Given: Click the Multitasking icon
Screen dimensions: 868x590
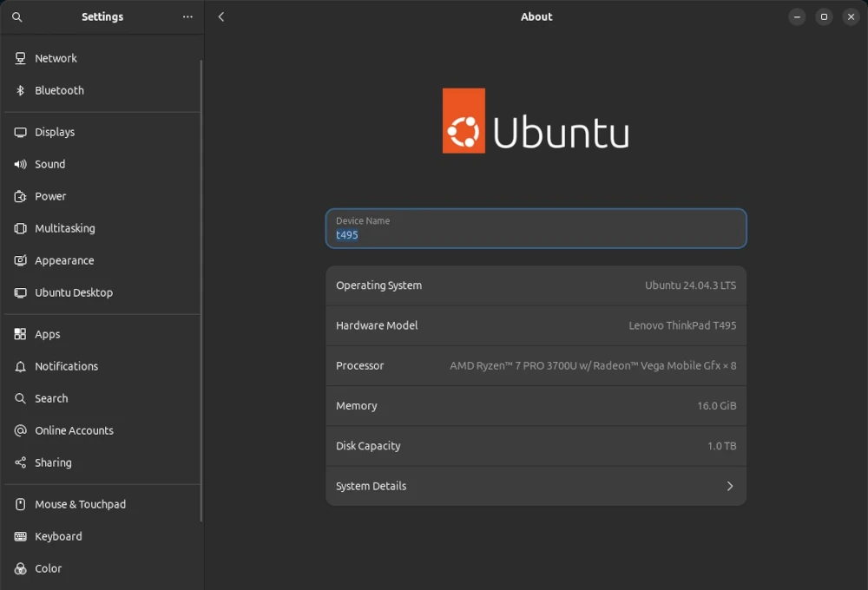Looking at the screenshot, I should click(x=21, y=228).
